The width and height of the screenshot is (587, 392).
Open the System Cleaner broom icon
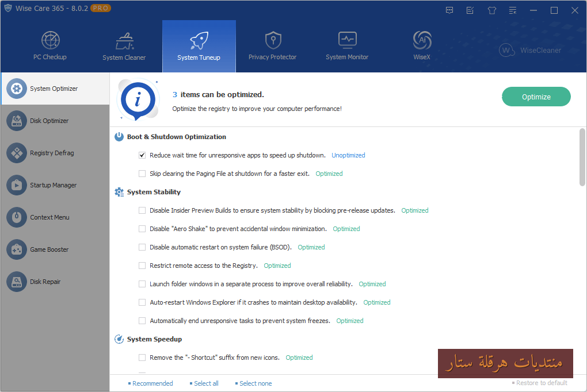pyautogui.click(x=125, y=41)
